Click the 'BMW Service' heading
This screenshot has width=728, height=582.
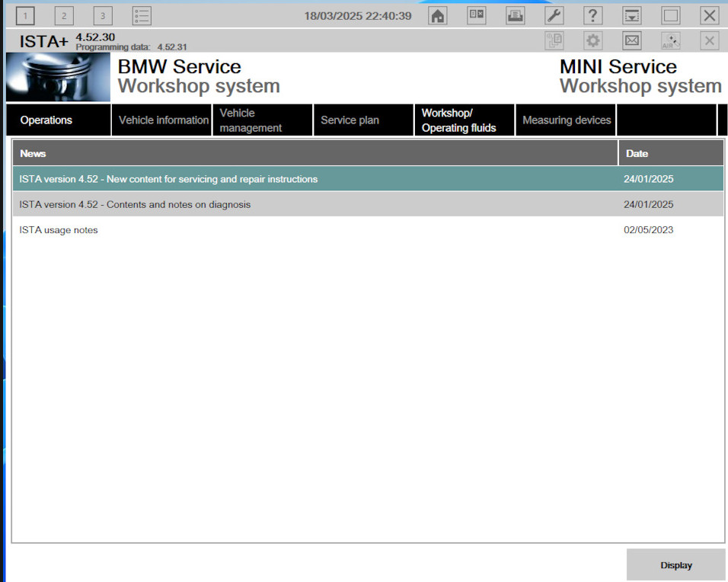[x=180, y=67]
